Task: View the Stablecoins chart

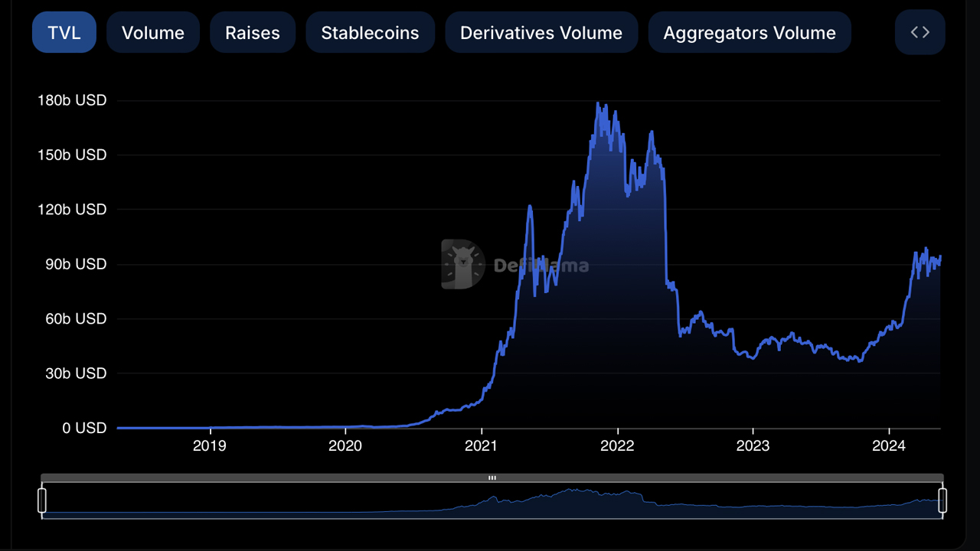Action: click(x=370, y=32)
